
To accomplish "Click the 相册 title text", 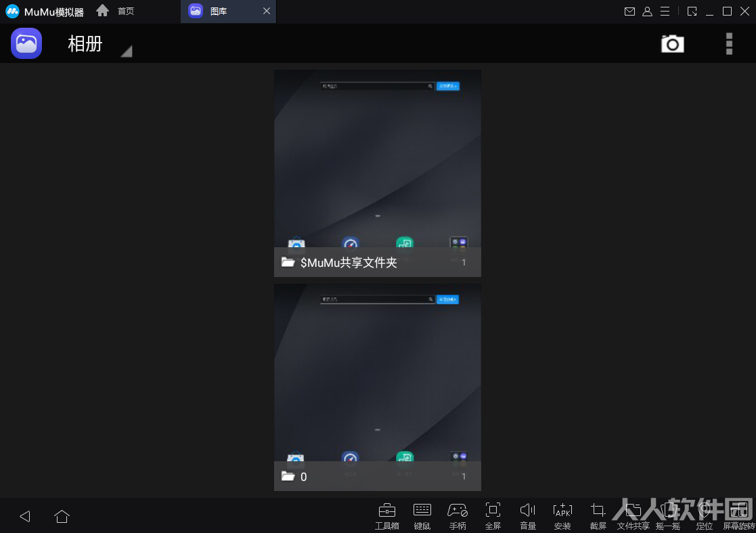I will (85, 44).
